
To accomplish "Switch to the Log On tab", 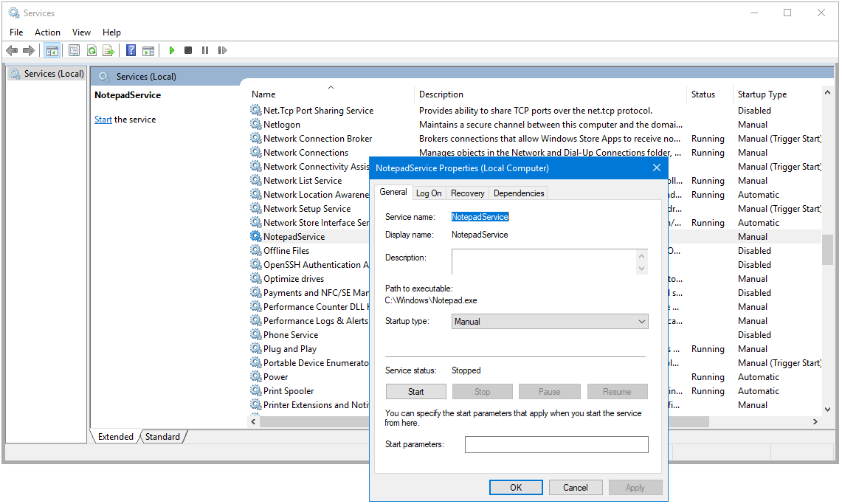I will [x=429, y=193].
